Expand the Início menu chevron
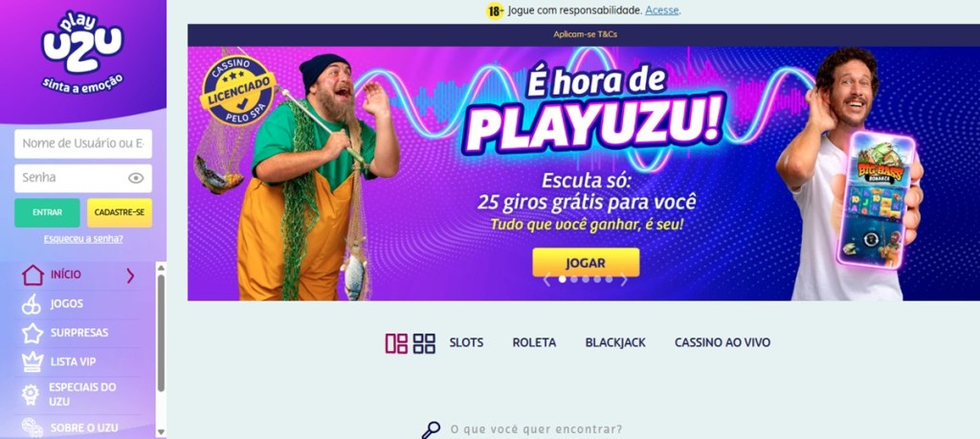This screenshot has width=980, height=439. pos(130,275)
